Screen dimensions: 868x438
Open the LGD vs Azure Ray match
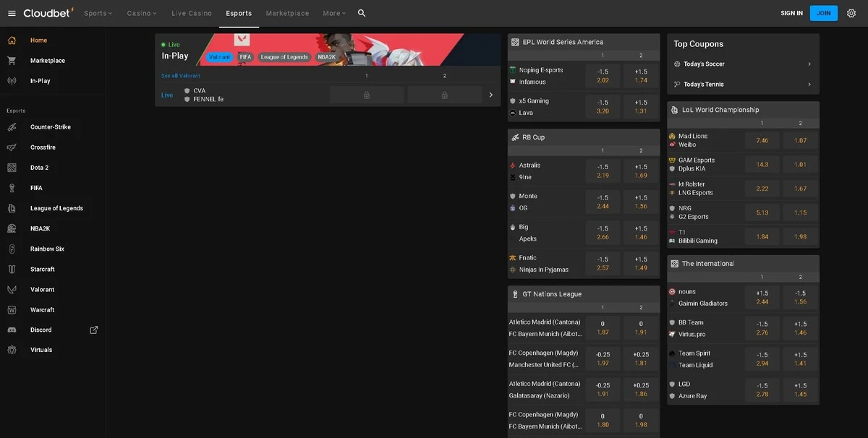[x=705, y=390]
